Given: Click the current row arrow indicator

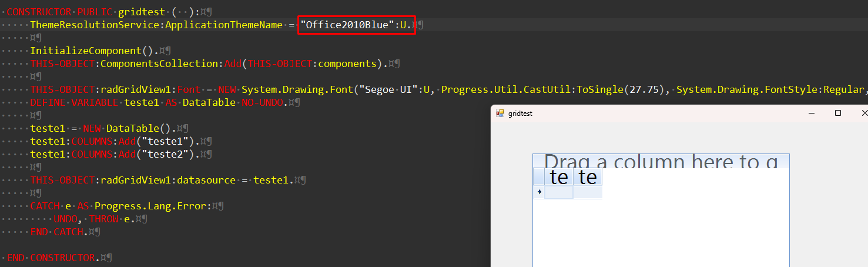Looking at the screenshot, I should 539,192.
